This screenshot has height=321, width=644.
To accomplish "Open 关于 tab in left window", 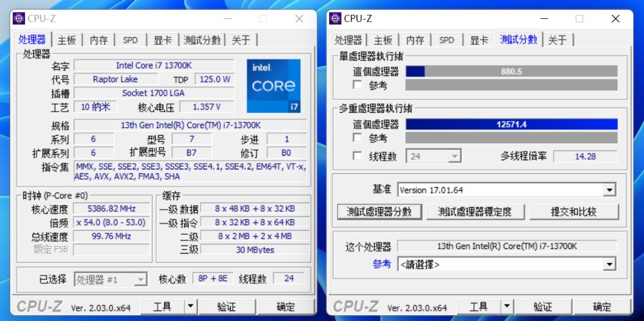I will pos(241,40).
